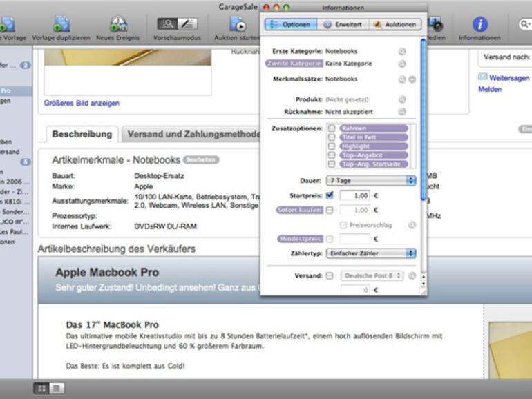Viewport: 532px width, 399px height.
Task: Click the Weitersagen link
Action: pos(509,78)
